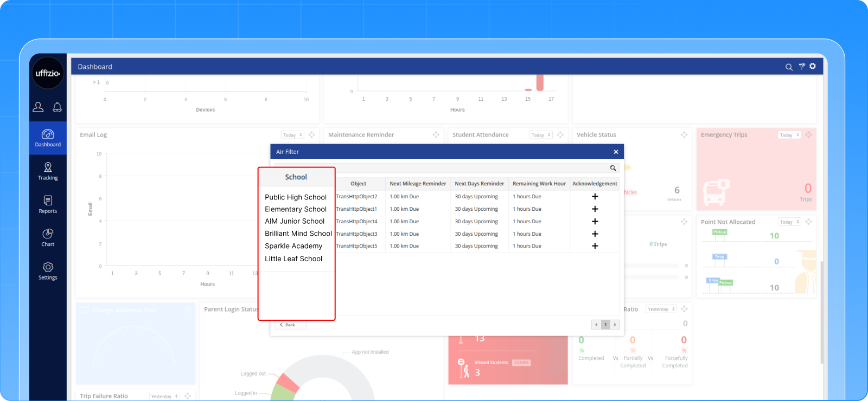
Task: Open the notifications bell icon
Action: 57,107
